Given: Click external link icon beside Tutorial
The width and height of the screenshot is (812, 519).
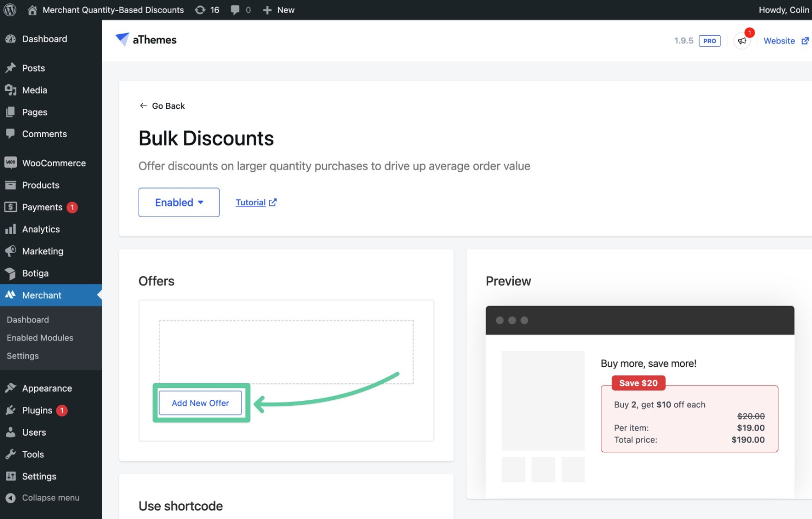Looking at the screenshot, I should point(273,203).
